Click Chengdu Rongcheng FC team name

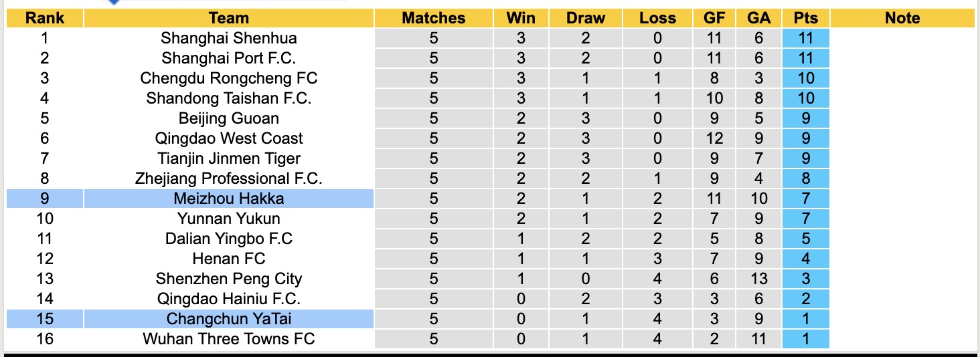pos(228,78)
